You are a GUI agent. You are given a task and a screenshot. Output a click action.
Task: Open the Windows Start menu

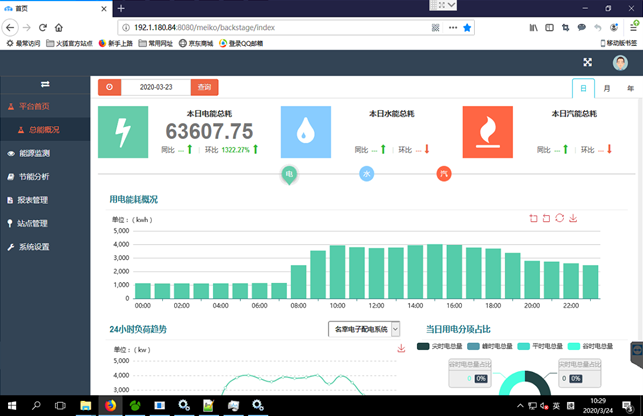(12, 406)
